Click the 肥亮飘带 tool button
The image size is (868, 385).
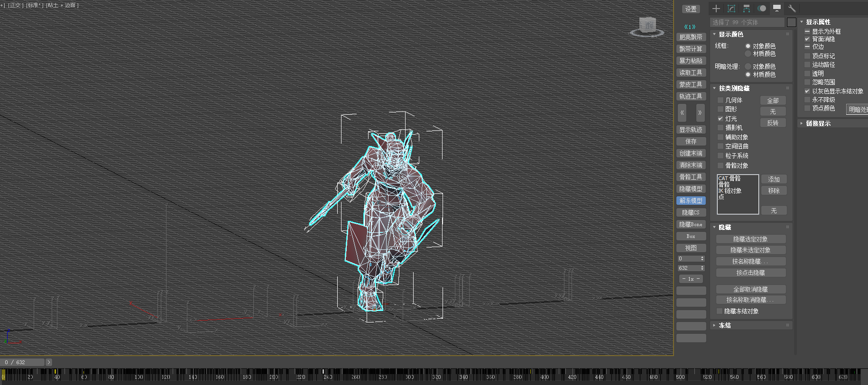click(x=691, y=37)
